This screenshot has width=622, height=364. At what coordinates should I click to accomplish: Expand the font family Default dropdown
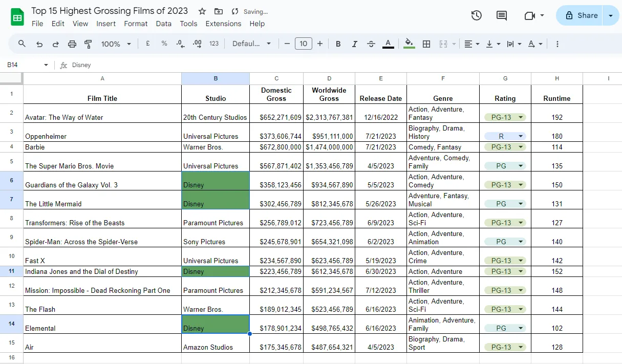click(251, 44)
